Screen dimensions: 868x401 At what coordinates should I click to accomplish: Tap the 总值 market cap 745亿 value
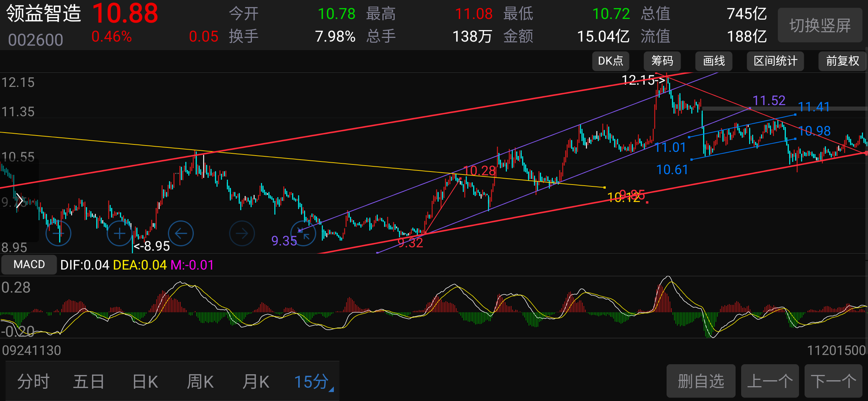747,14
